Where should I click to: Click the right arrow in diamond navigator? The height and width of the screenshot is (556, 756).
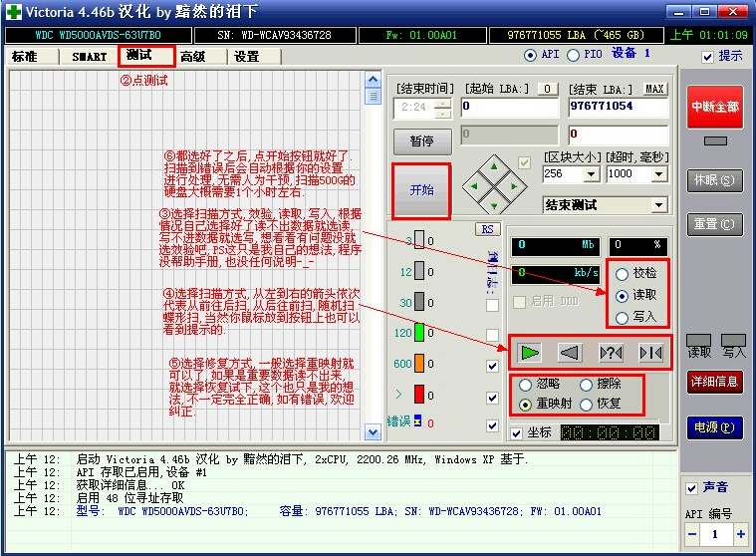click(514, 186)
